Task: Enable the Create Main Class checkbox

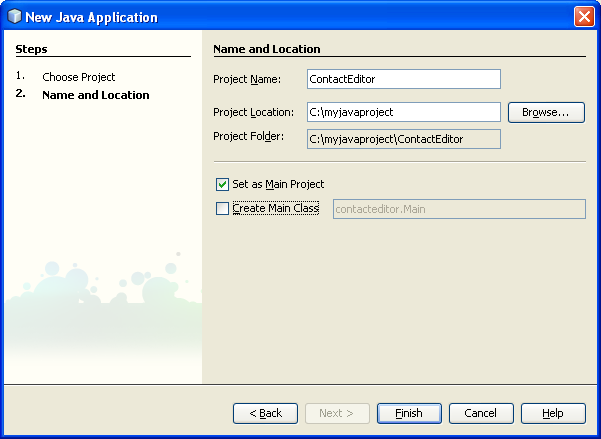Action: tap(222, 209)
